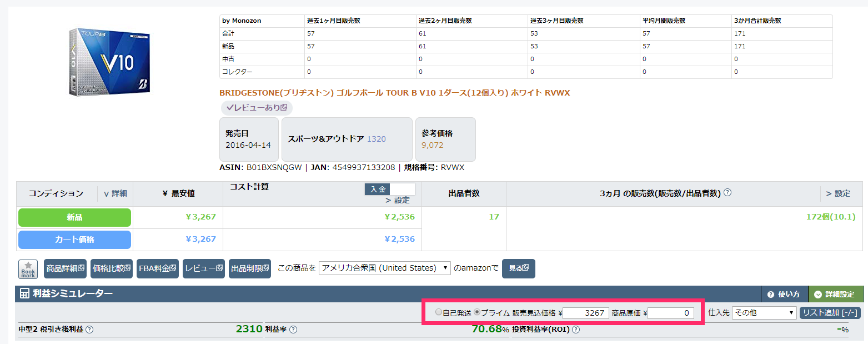This screenshot has width=868, height=344.
Task: Select the カート価格 tab
Action: point(74,240)
